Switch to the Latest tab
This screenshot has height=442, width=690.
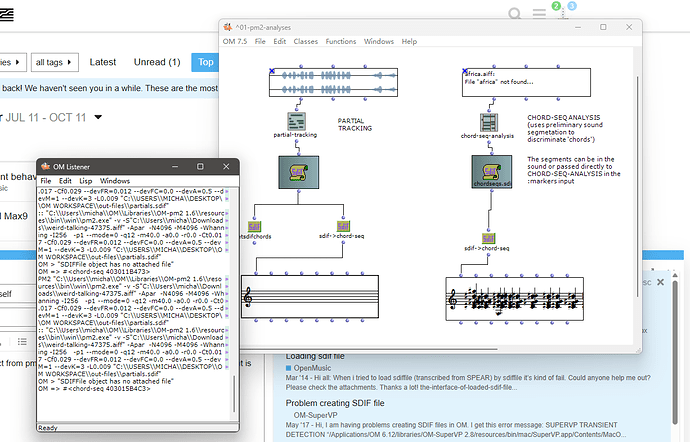tap(103, 62)
